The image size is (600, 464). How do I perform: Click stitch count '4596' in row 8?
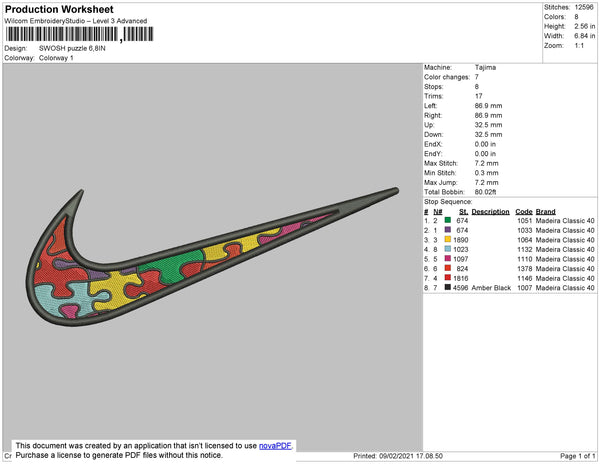tap(461, 288)
